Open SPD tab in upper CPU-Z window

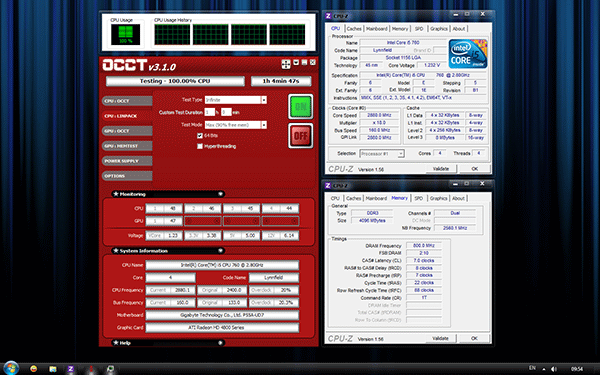419,29
